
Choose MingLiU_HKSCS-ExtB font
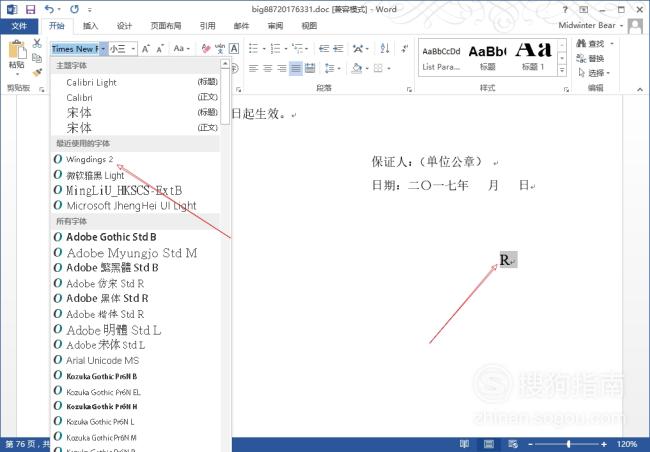(135, 190)
